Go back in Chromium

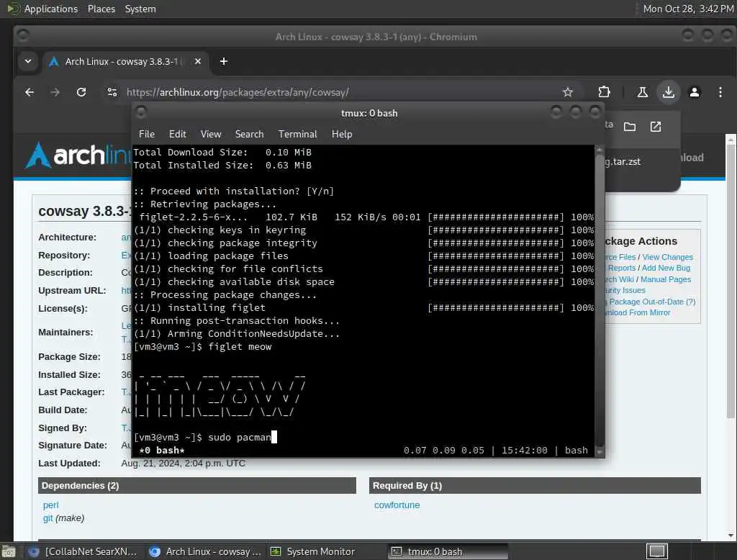[29, 92]
